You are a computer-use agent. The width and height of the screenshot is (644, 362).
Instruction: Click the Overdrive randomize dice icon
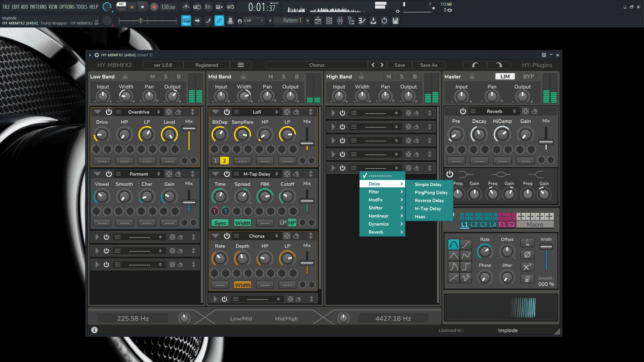169,112
